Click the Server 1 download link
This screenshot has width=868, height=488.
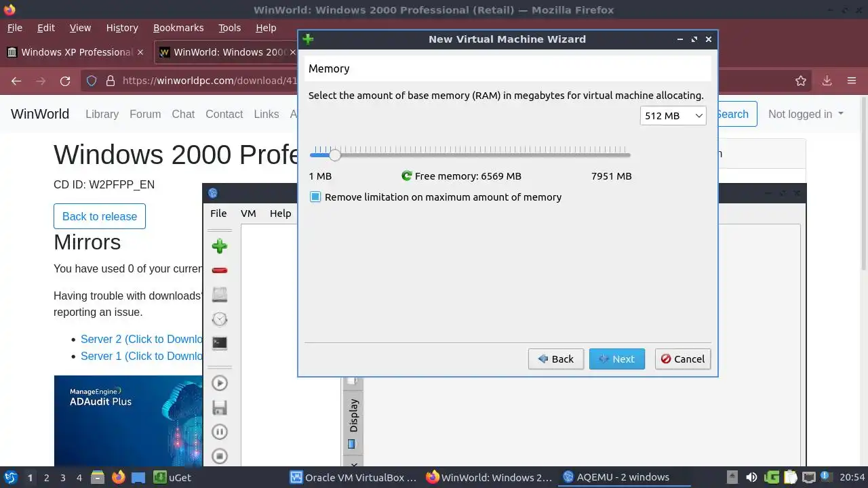(142, 356)
